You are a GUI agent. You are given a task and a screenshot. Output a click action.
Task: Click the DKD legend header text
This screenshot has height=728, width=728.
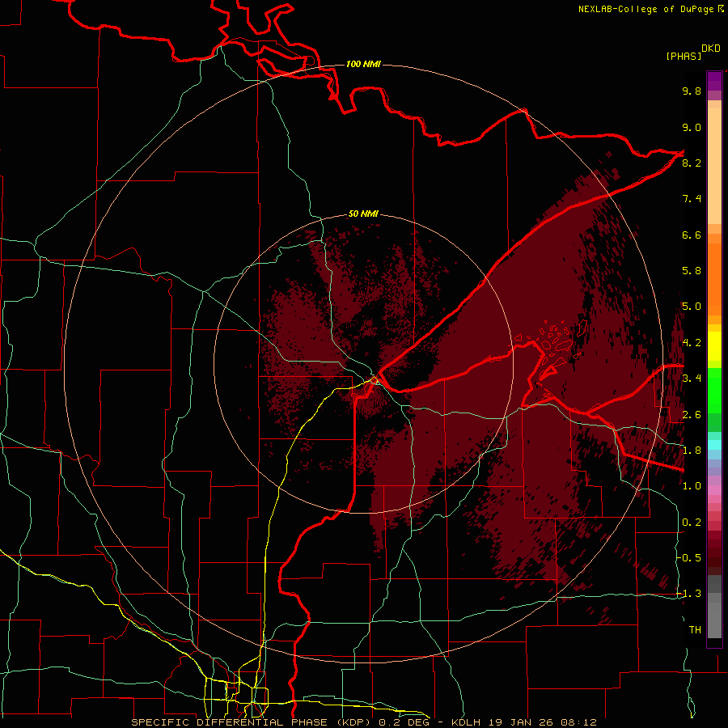(711, 49)
